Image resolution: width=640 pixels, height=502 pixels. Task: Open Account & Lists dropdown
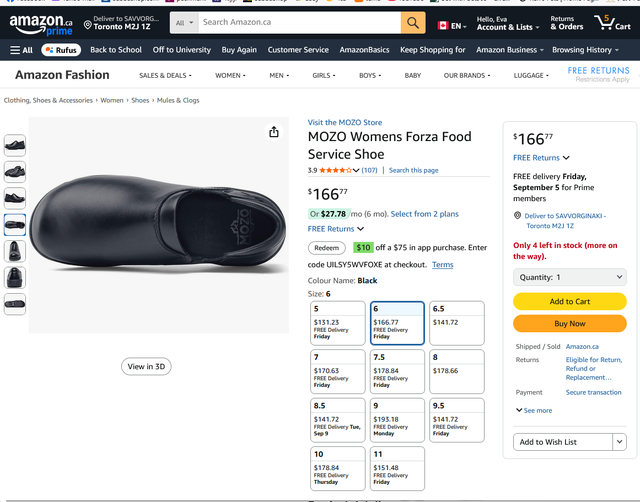click(508, 23)
